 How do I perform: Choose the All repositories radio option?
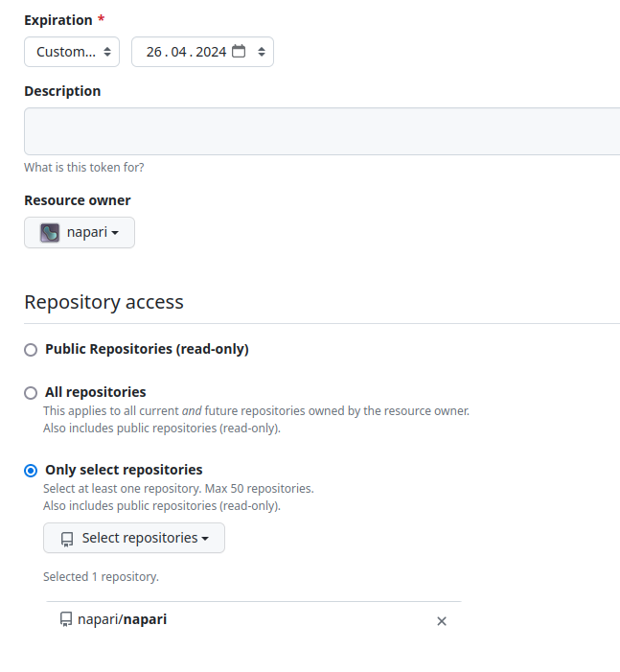coord(31,393)
